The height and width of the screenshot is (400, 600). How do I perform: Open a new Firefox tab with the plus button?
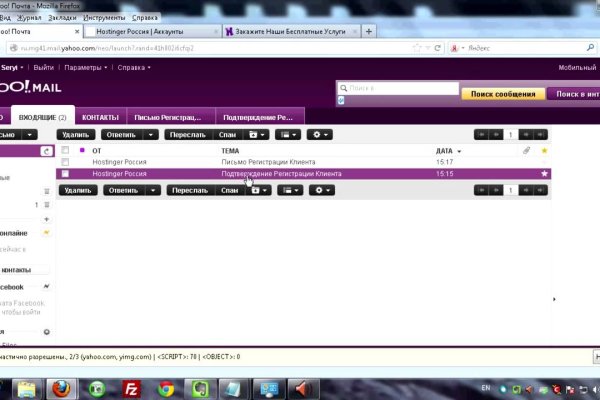368,31
